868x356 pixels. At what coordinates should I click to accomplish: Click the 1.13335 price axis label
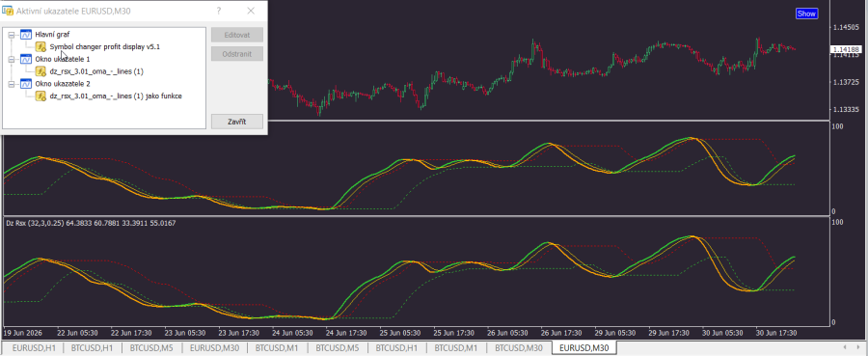pyautogui.click(x=845, y=110)
